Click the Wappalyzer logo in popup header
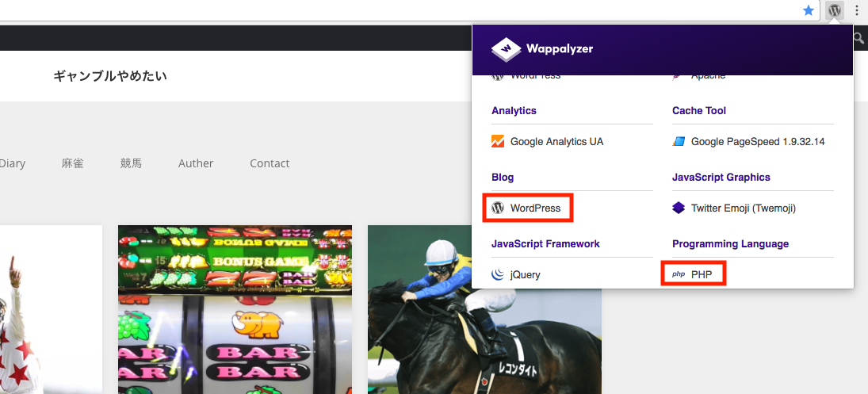The height and width of the screenshot is (394, 868). (506, 49)
